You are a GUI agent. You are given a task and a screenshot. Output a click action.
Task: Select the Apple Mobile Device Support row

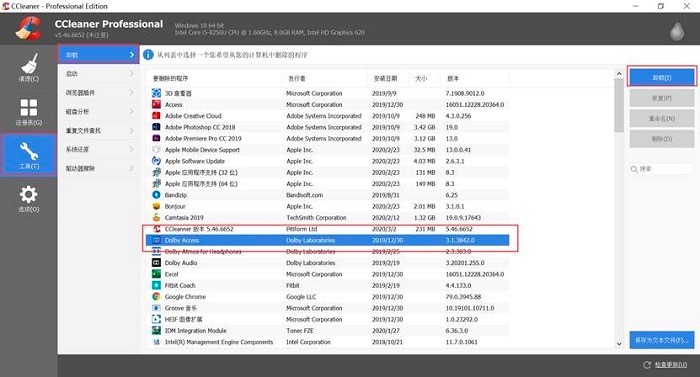click(328, 150)
